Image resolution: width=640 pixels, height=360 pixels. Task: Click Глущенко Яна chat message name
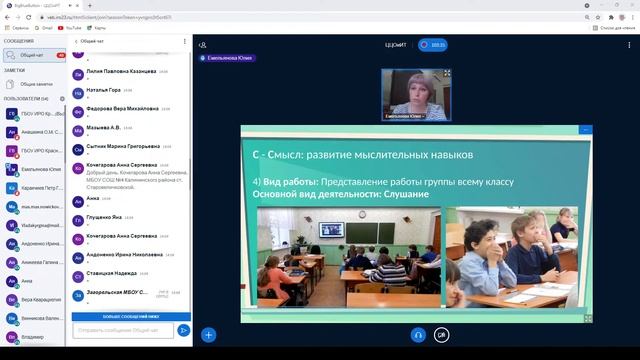click(104, 217)
